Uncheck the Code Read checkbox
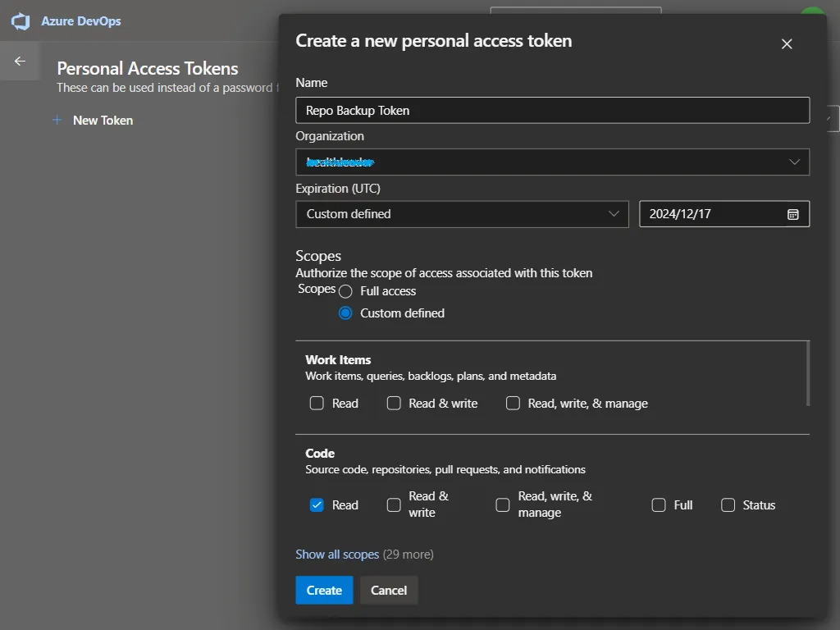This screenshot has height=630, width=840. [317, 504]
